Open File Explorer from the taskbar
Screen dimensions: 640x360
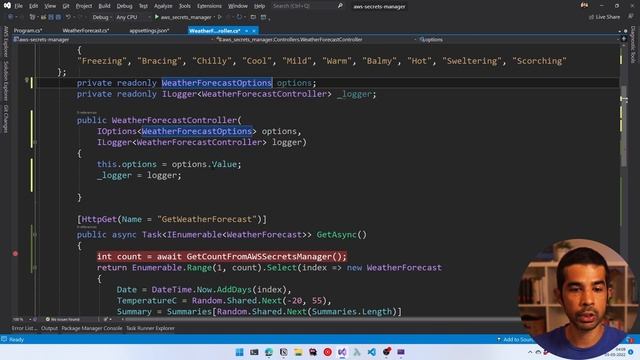(x=298, y=352)
